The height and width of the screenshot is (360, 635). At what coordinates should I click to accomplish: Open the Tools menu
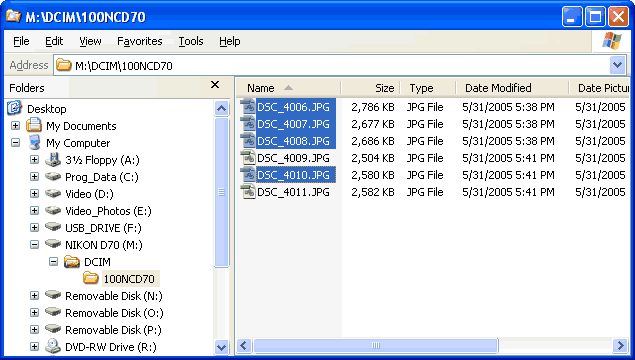(191, 41)
